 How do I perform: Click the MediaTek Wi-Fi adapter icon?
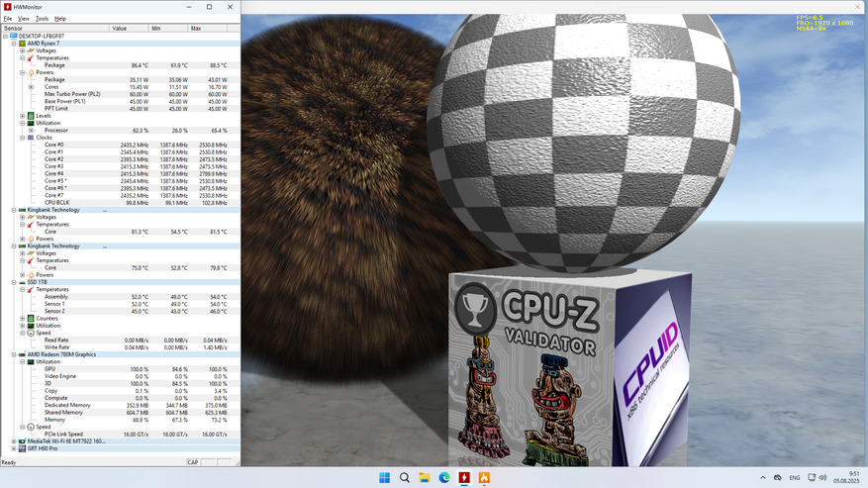pyautogui.click(x=22, y=441)
